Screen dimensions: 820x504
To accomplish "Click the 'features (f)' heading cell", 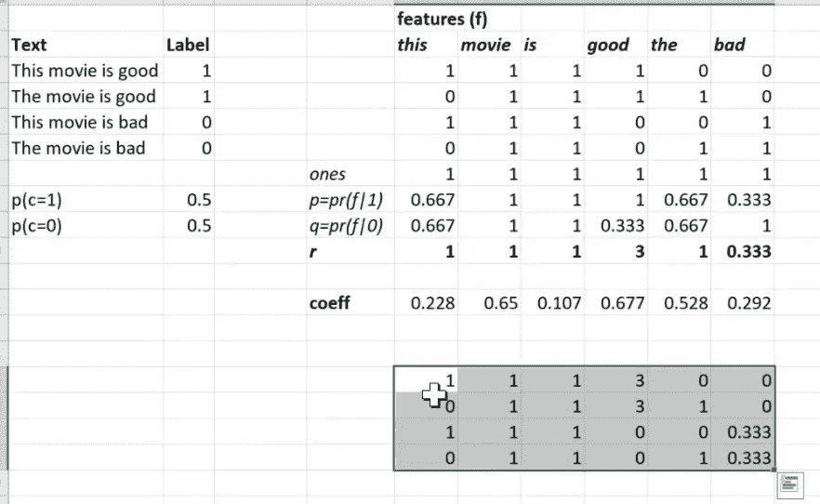I will tap(443, 20).
